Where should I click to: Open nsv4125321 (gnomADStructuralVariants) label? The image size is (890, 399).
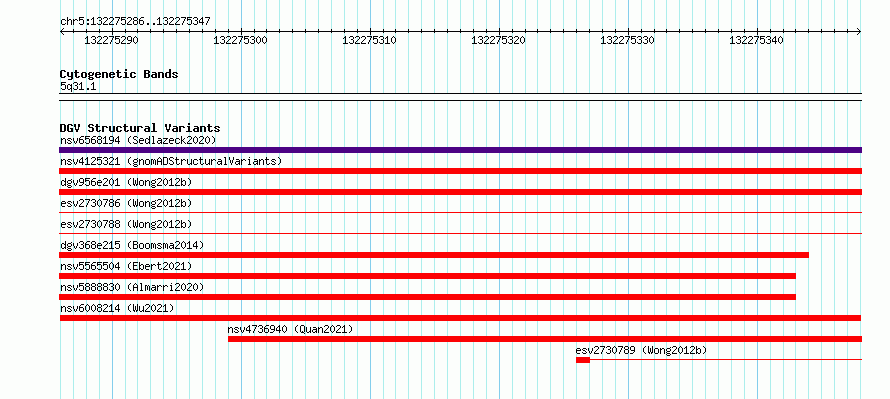(x=171, y=161)
